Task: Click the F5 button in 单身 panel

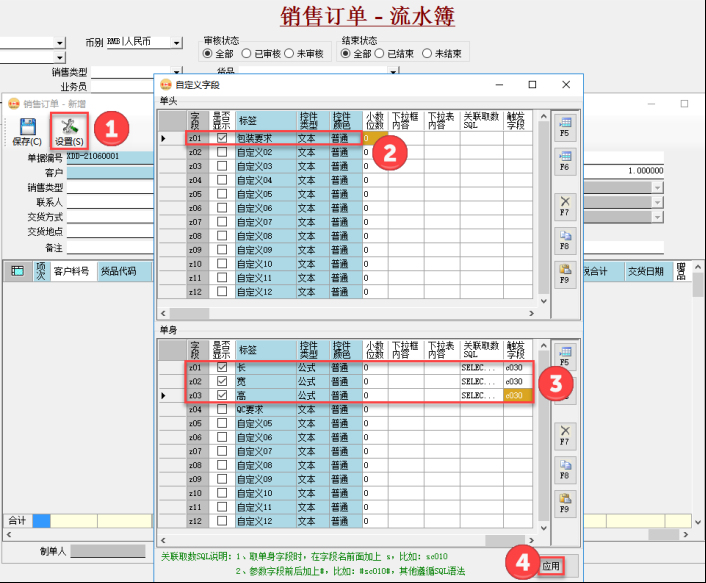Action: [565, 356]
